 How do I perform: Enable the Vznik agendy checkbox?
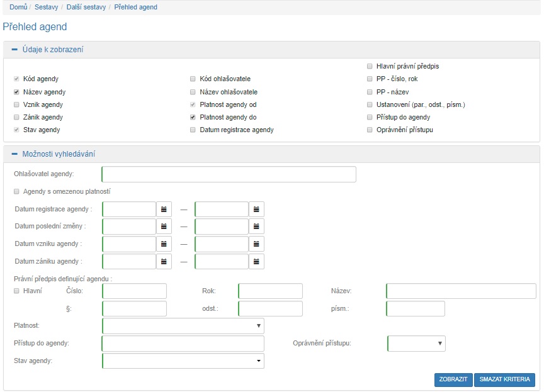tap(16, 104)
